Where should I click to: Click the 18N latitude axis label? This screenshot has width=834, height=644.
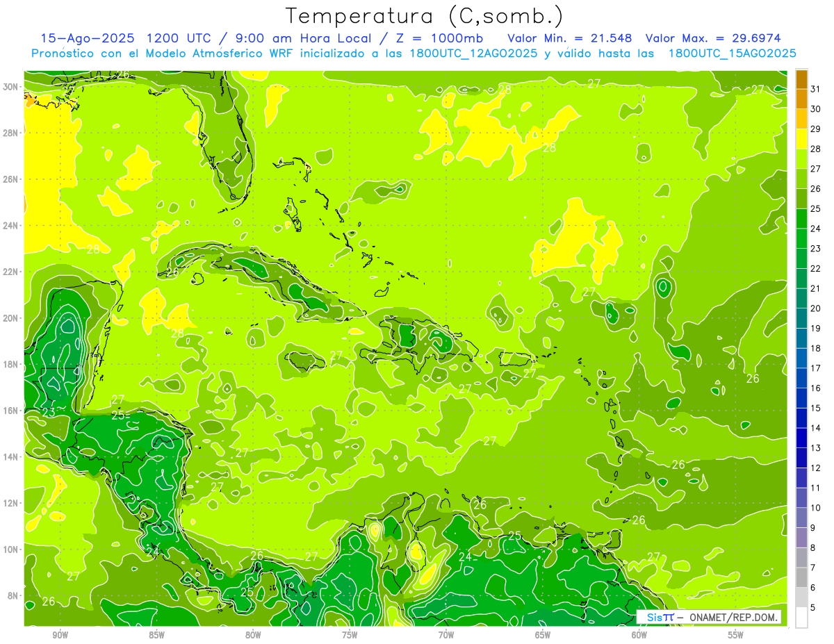tap(11, 364)
